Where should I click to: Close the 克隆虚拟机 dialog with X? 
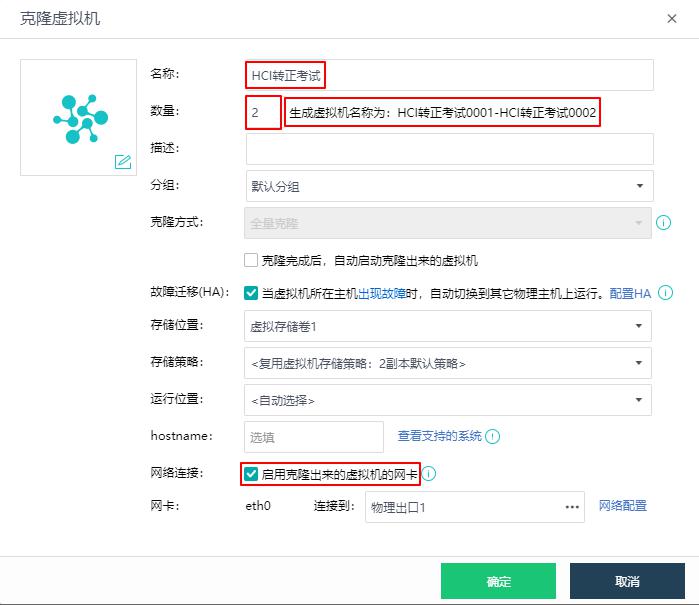tap(671, 18)
